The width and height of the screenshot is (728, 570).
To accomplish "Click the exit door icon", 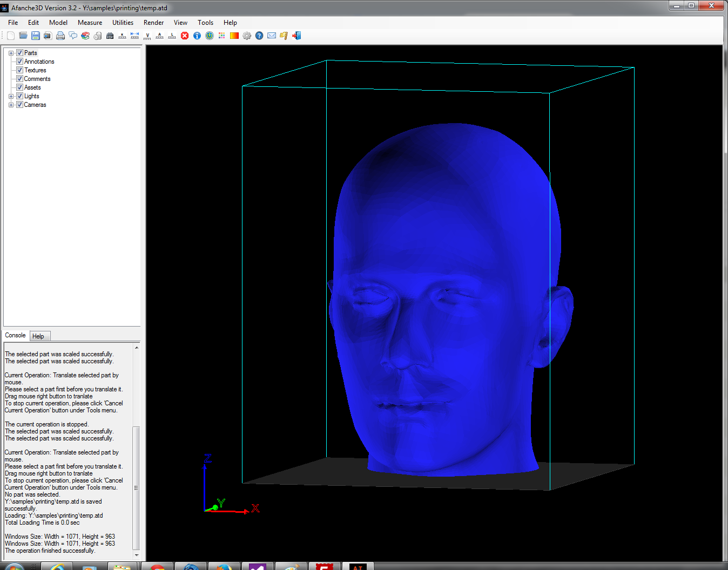I will pyautogui.click(x=296, y=36).
